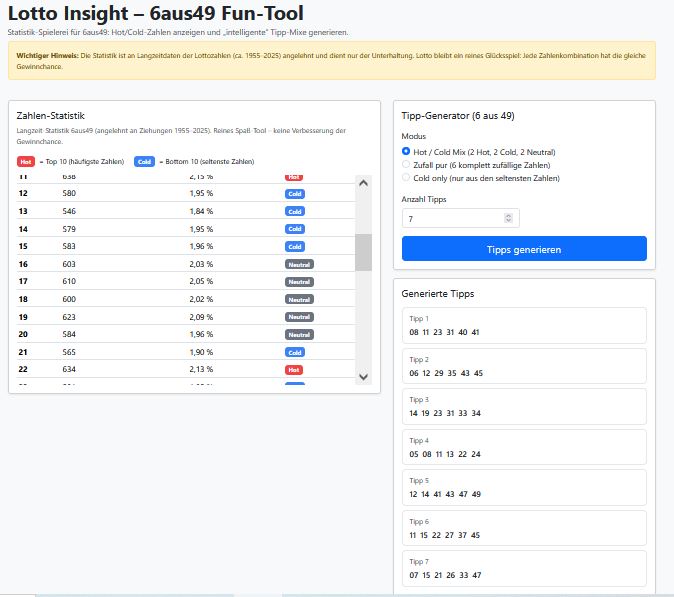Click the statistics table scrollbar thumb
This screenshot has height=597, width=674.
[363, 252]
